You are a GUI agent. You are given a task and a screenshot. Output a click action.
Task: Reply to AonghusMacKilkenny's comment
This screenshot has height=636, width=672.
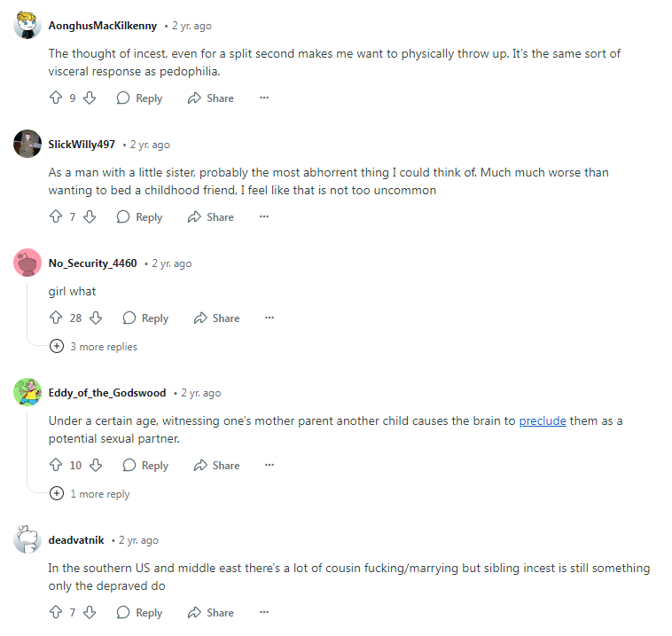tap(139, 98)
